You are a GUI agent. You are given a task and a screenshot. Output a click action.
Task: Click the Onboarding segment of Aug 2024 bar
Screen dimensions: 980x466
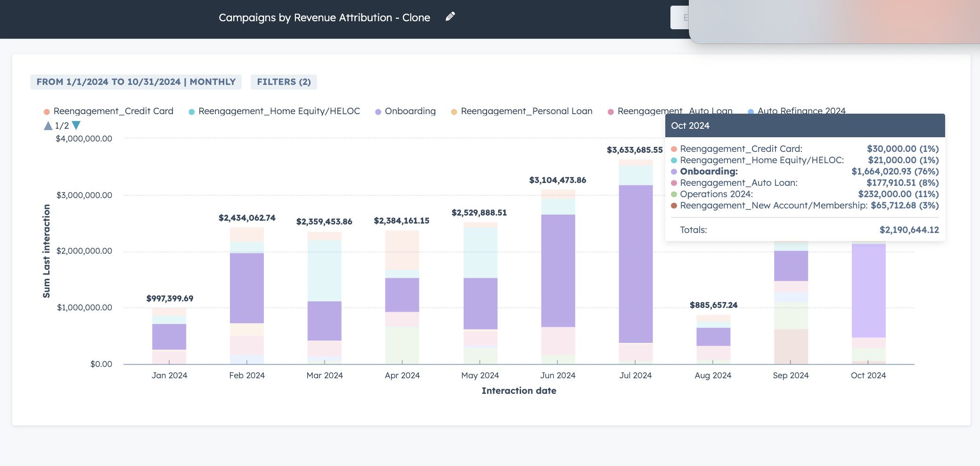tap(713, 337)
